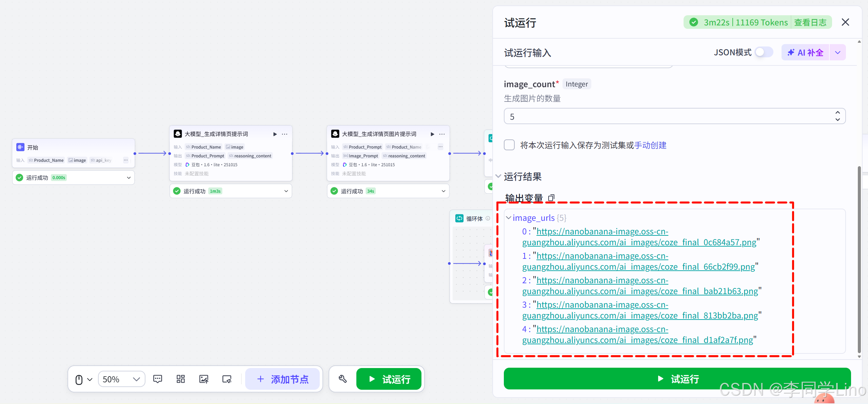The height and width of the screenshot is (404, 868).
Task: Collapse the image_urls output tree
Action: point(508,218)
